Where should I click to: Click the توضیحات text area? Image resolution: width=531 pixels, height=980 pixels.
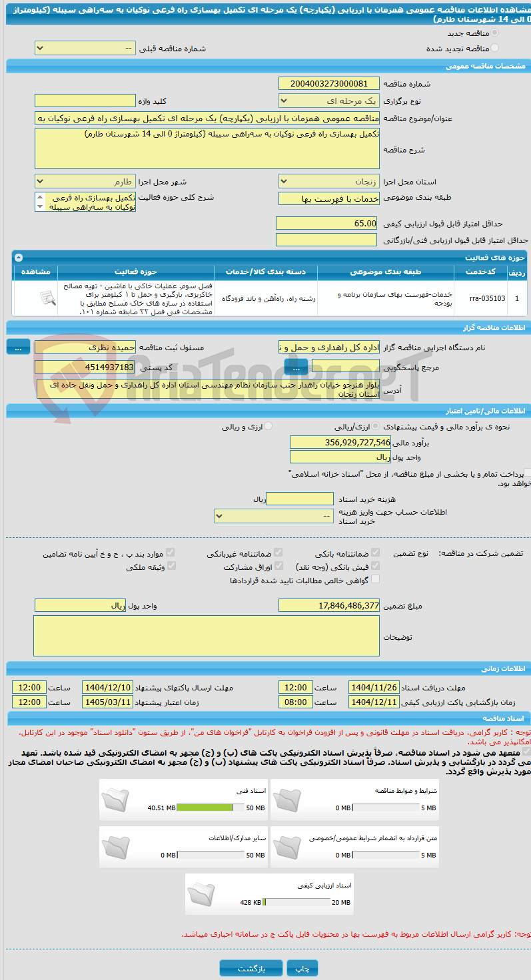207,636
